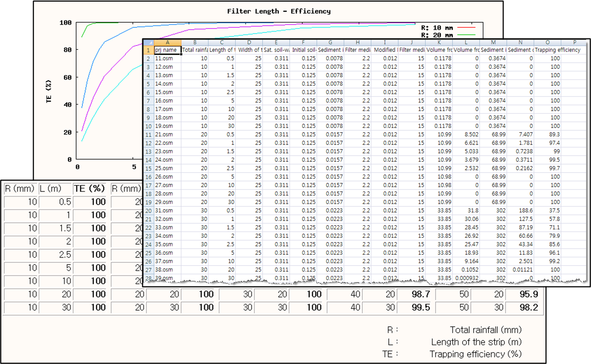Click the cell containing 31.osm
Screen dimensions: 591x364
(x=167, y=211)
